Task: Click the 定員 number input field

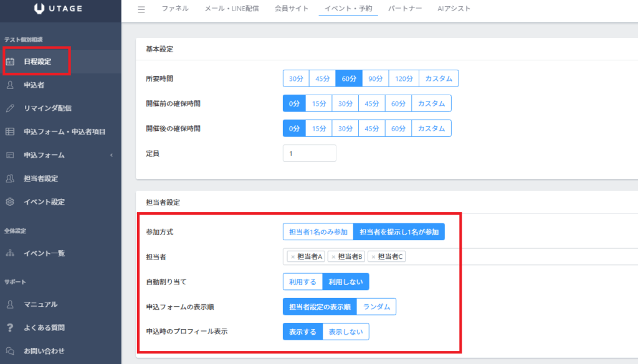Action: [x=309, y=153]
